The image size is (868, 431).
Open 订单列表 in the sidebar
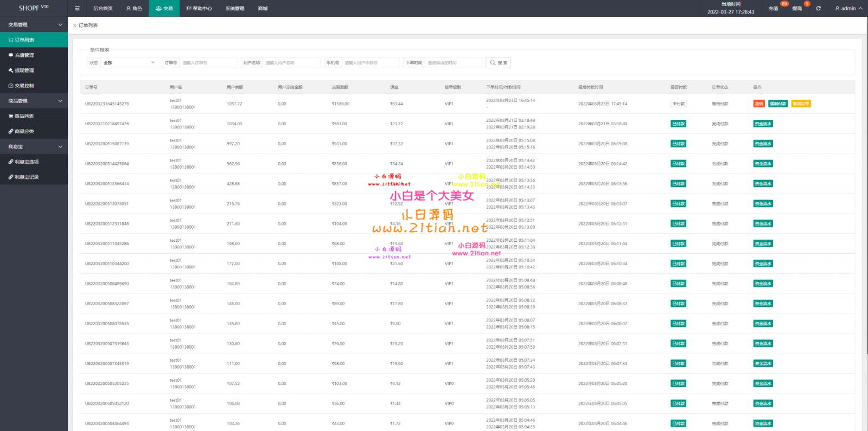34,40
